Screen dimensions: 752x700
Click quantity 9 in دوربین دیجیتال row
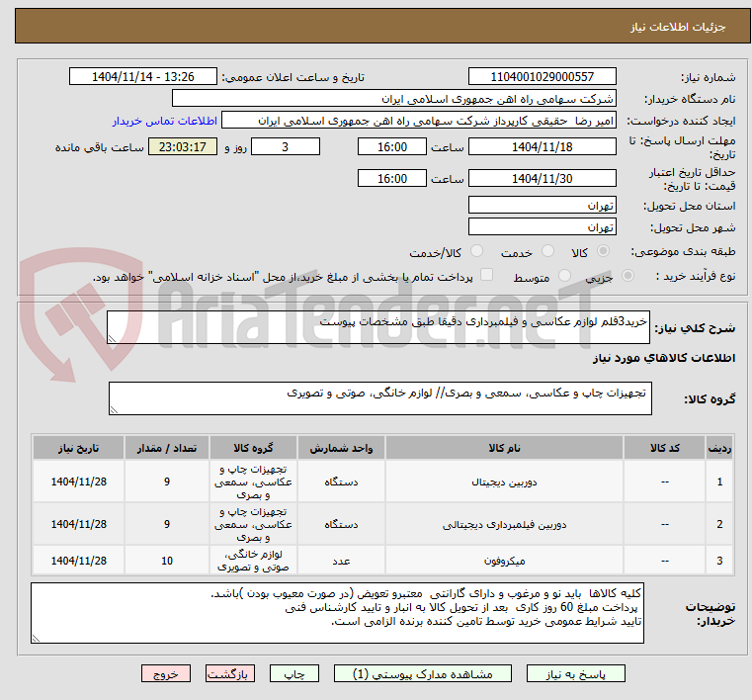(x=166, y=482)
